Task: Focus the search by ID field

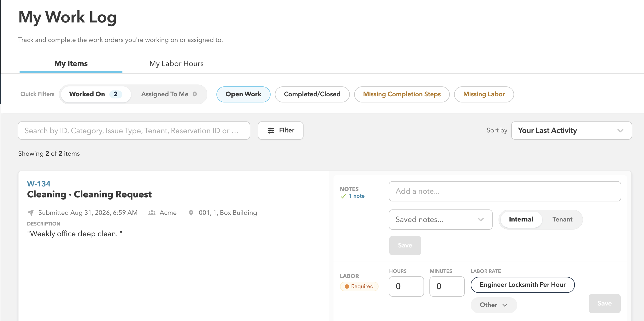Action: tap(134, 131)
